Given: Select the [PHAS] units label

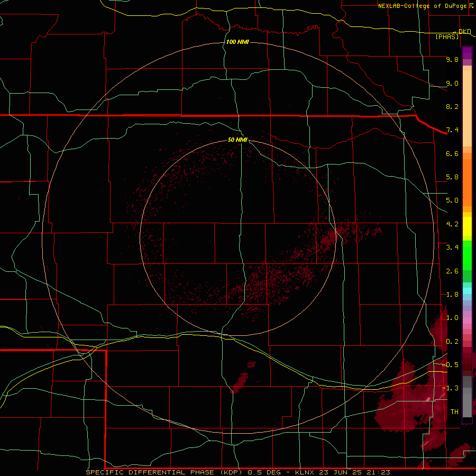Looking at the screenshot, I should click(x=447, y=37).
